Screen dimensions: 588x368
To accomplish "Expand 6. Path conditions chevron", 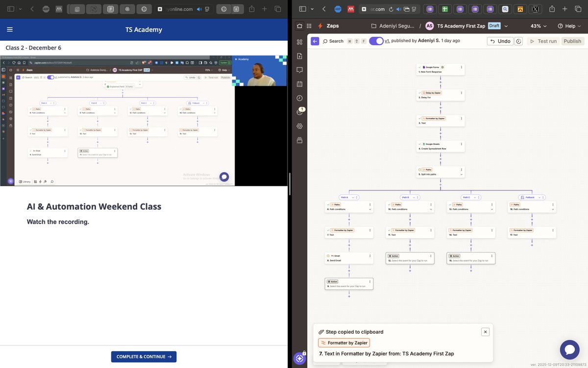I will [370, 210].
